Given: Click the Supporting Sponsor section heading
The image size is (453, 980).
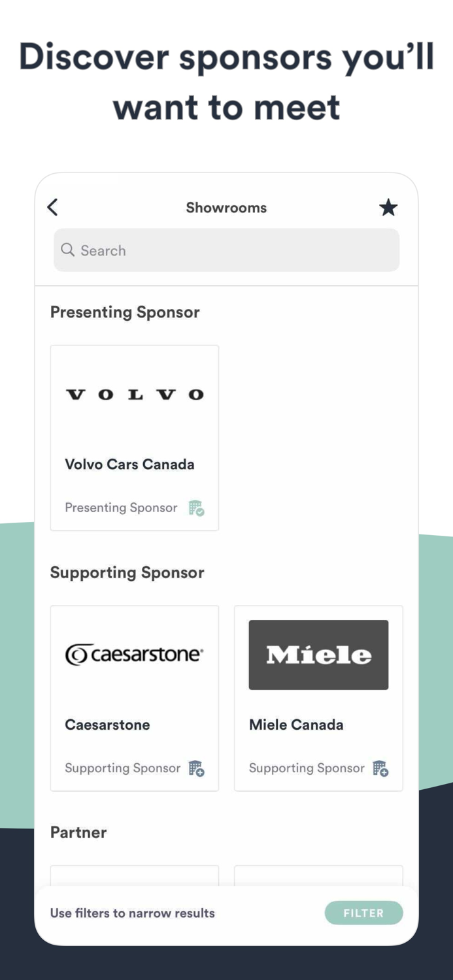Looking at the screenshot, I should coord(127,572).
